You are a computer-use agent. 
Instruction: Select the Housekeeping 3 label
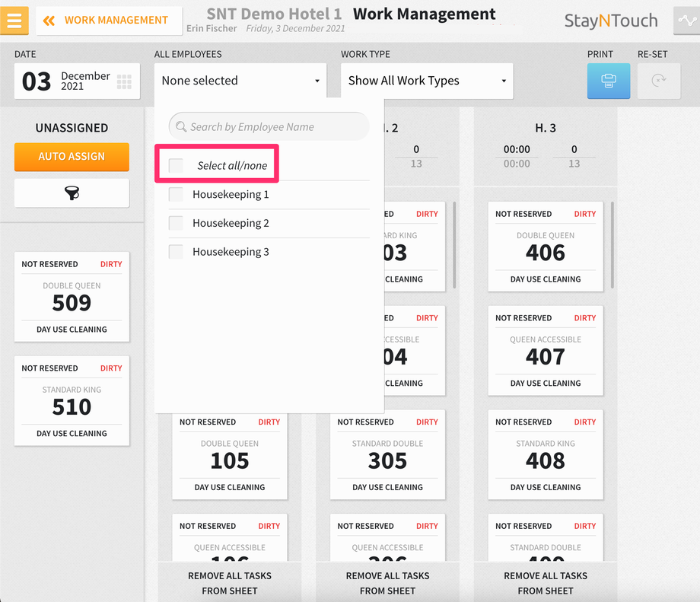(x=231, y=252)
